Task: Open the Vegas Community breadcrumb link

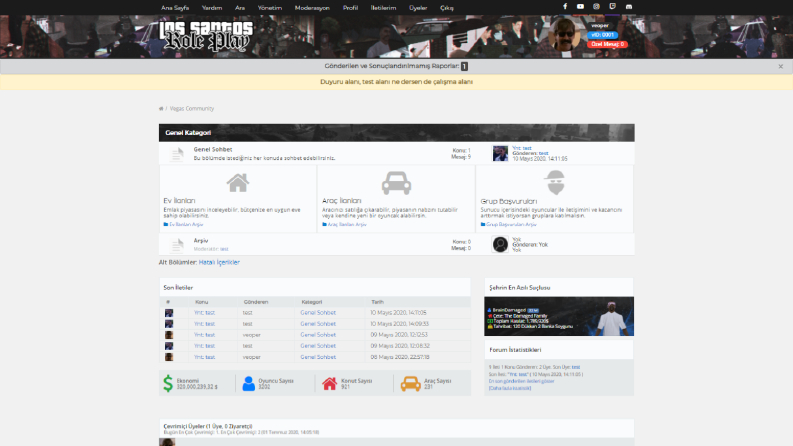Action: [192, 108]
